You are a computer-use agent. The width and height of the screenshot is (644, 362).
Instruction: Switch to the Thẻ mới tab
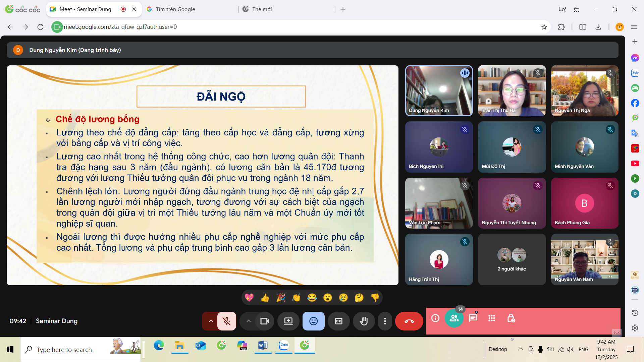262,9
